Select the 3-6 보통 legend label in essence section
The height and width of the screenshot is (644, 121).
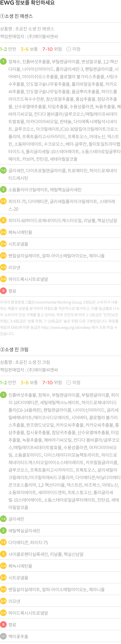(x=29, y=49)
